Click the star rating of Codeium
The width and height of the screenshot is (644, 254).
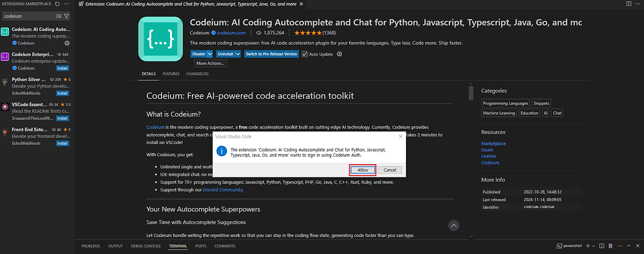click(307, 33)
